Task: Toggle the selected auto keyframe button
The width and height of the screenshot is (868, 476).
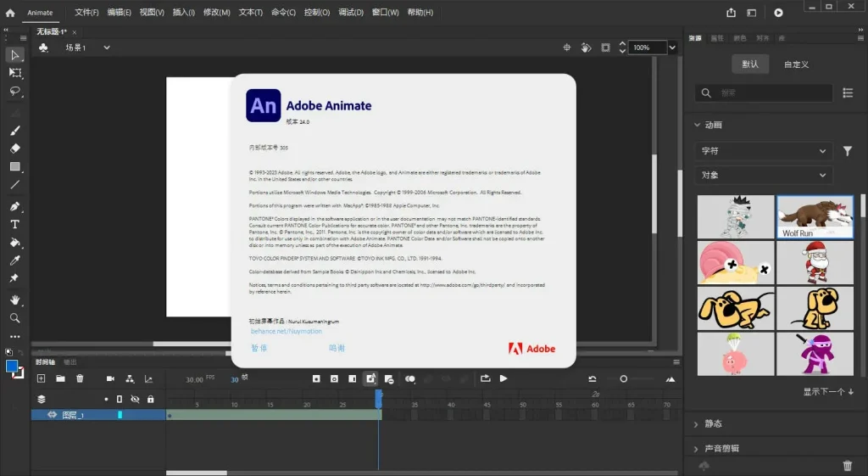Action: (x=370, y=378)
